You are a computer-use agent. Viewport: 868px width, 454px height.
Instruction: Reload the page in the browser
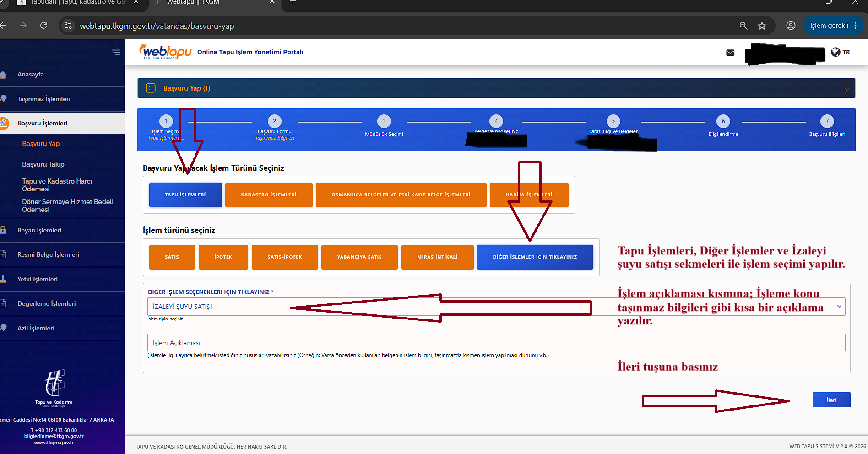(x=43, y=26)
